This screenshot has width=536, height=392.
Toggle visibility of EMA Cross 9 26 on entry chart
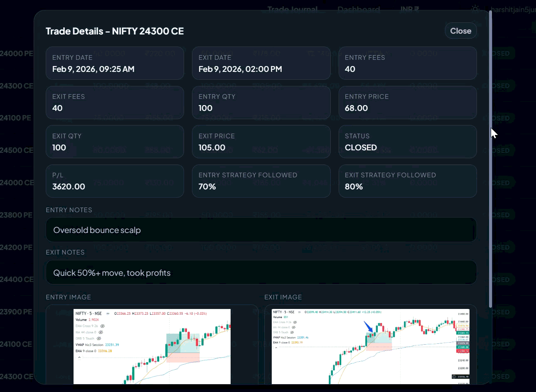point(103,326)
